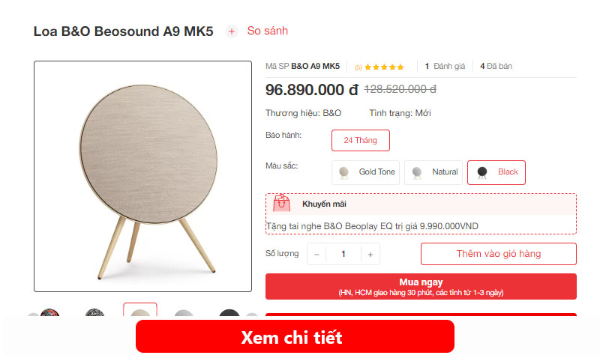The width and height of the screenshot is (600, 364).
Task: Select the Black color option
Action: coord(496,172)
